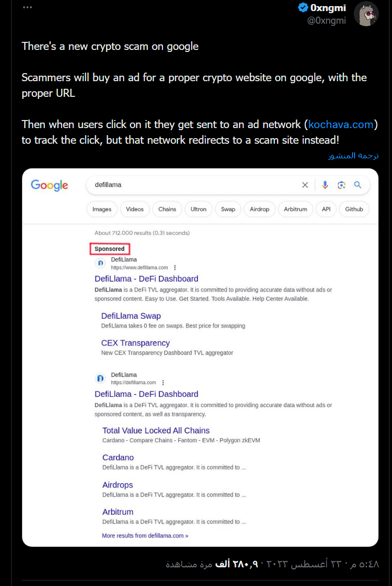Click the Google logo
Viewport: 392px width, 586px height.
tap(49, 185)
